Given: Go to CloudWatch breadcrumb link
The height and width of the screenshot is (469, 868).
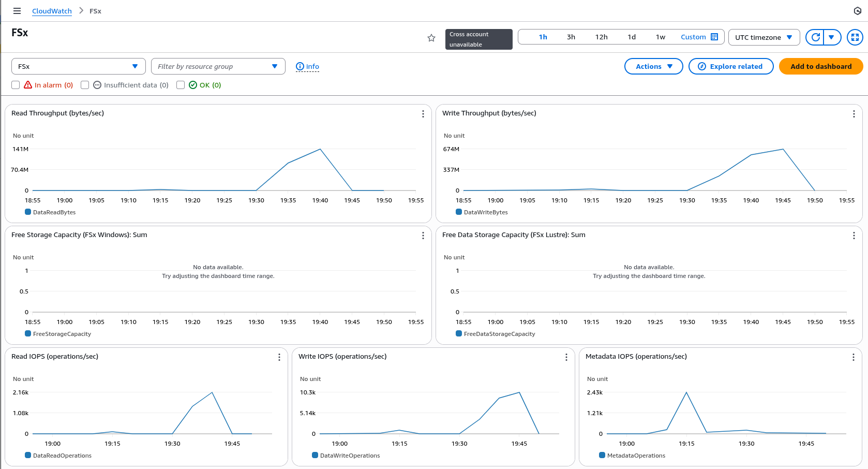Looking at the screenshot, I should 52,11.
